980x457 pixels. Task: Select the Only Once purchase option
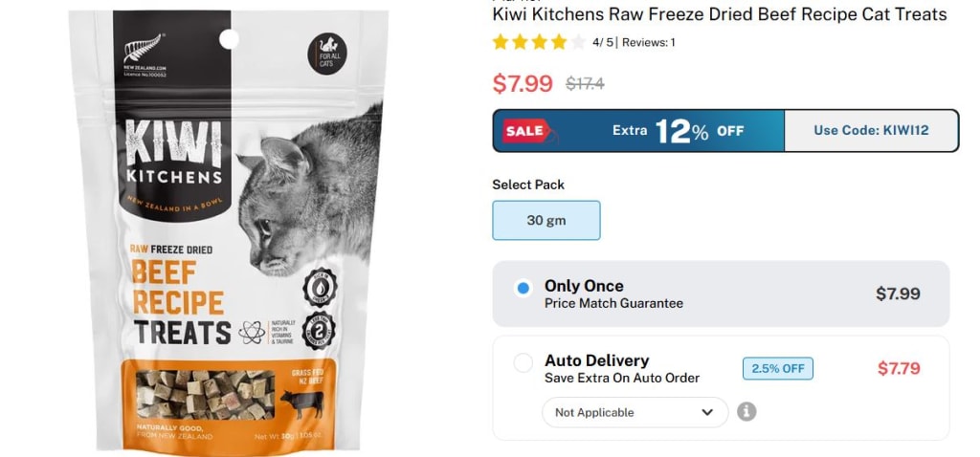pos(523,288)
